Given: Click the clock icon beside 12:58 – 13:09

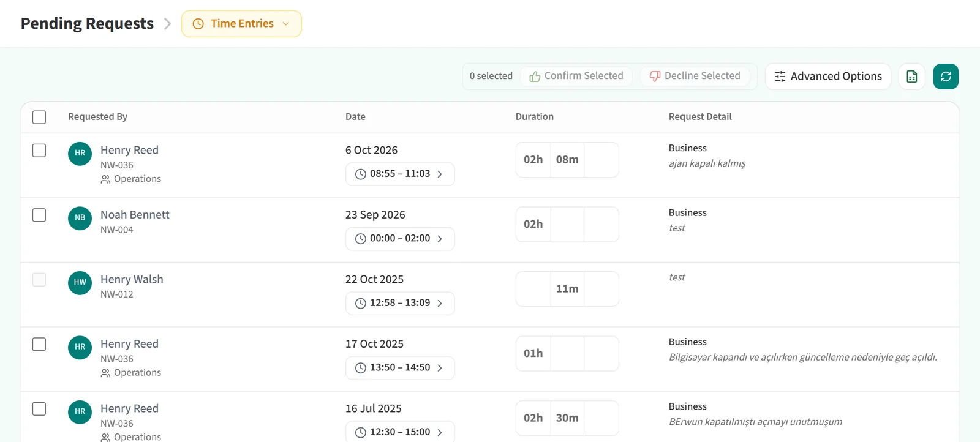Looking at the screenshot, I should (361, 304).
